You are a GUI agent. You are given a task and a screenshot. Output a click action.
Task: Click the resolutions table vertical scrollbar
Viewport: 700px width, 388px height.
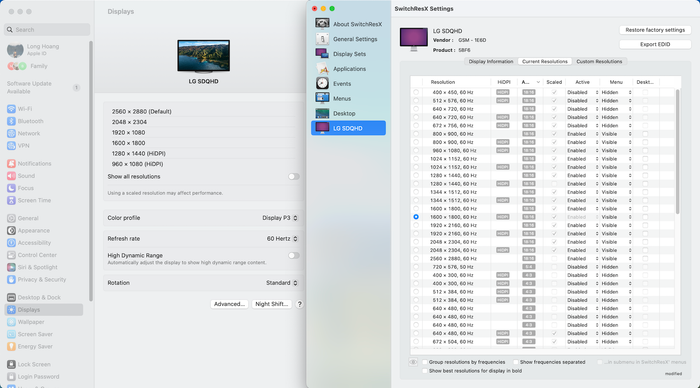tap(677, 151)
